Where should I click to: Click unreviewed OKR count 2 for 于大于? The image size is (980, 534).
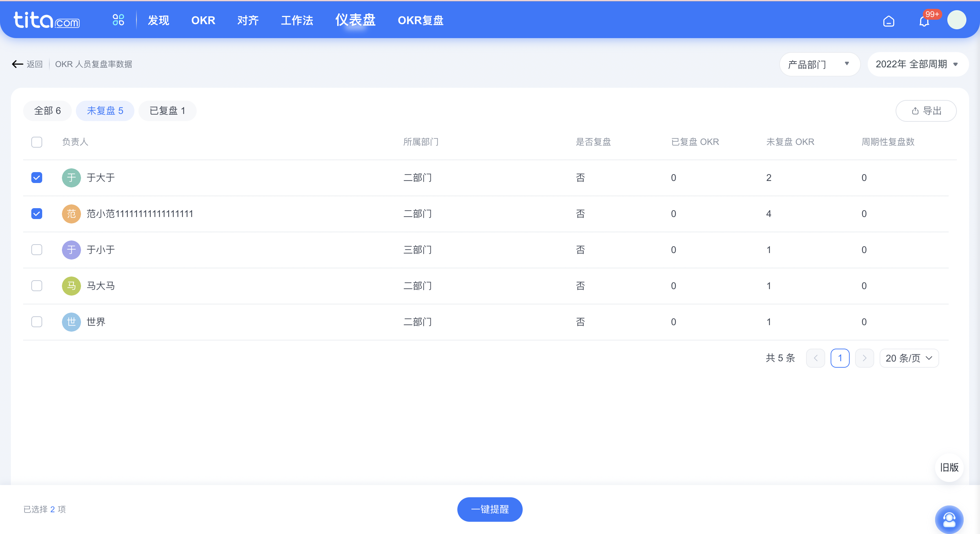pos(768,178)
